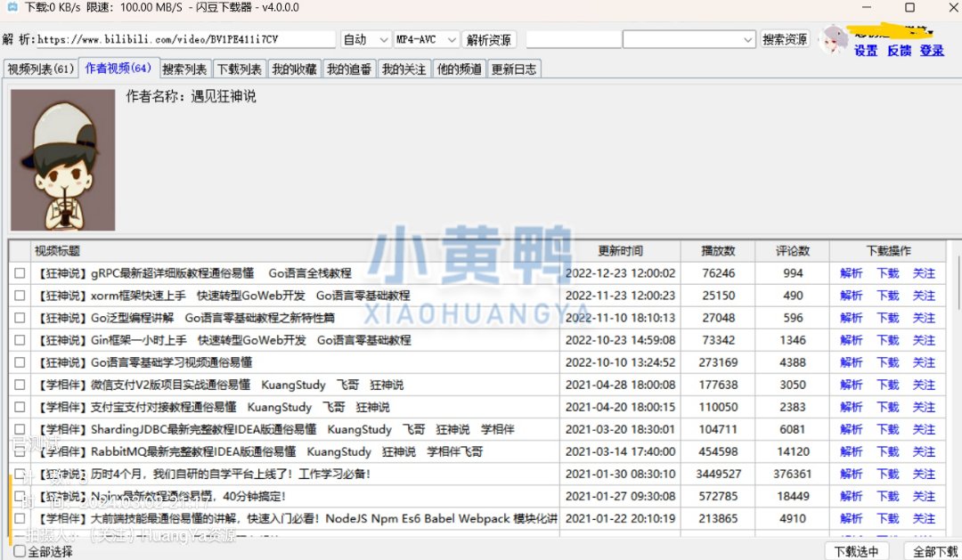This screenshot has height=560, width=962.
Task: Open the 设置 link at top right
Action: pos(866,51)
